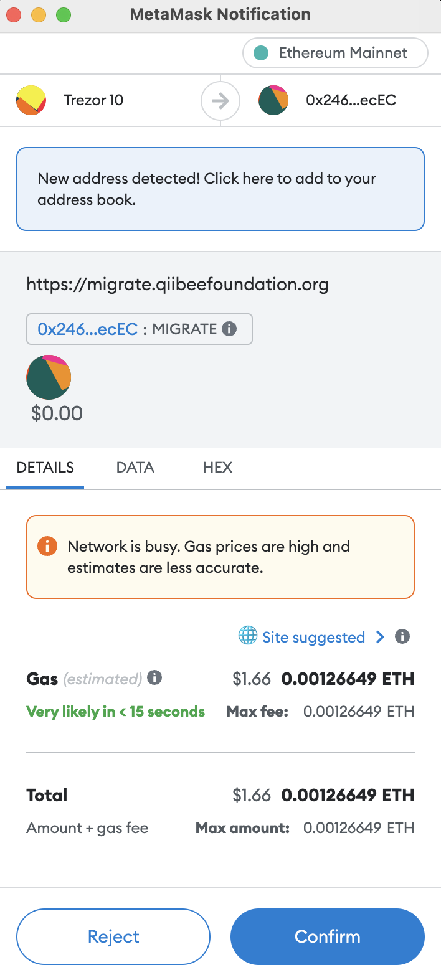441x980 pixels.
Task: Click the green macOS zoom window button
Action: pyautogui.click(x=64, y=15)
